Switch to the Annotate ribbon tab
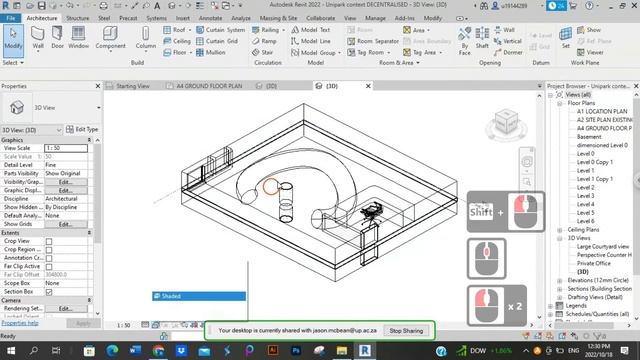The width and height of the screenshot is (640, 360). point(210,18)
